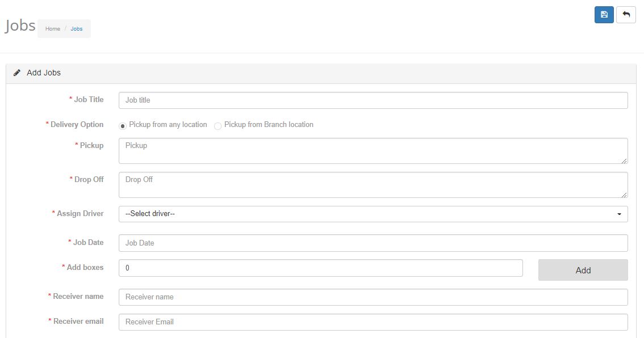Grab the Pickup text area resize handle

(624, 160)
